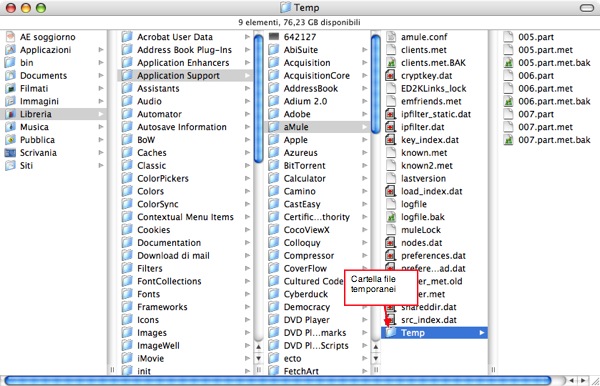Expand the Application Support folder arrow

coord(247,75)
